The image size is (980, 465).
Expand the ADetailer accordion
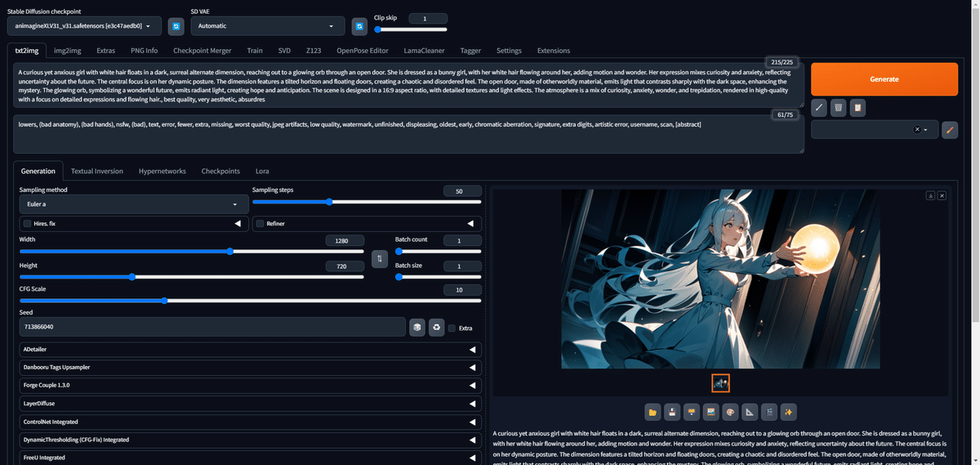click(x=250, y=350)
